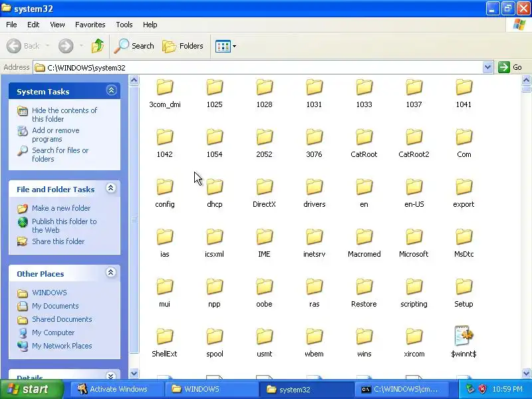Select the $winnt$ file icon

coord(464,337)
